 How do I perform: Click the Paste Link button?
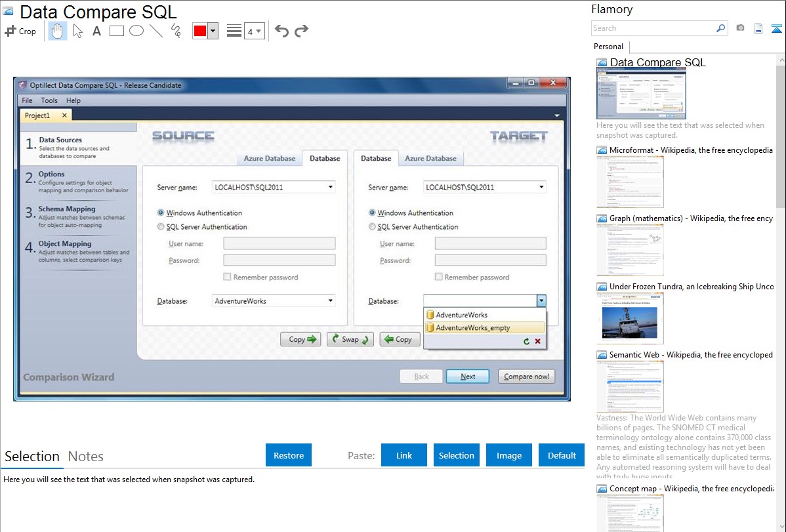(404, 455)
